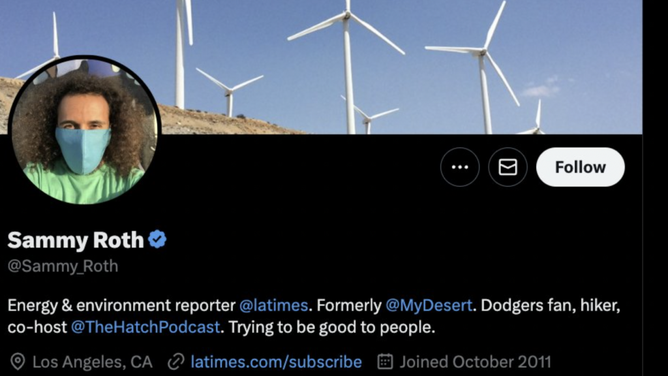Visit the @MyDesert profile link
Viewport: 668px width, 376px height.
pos(429,305)
